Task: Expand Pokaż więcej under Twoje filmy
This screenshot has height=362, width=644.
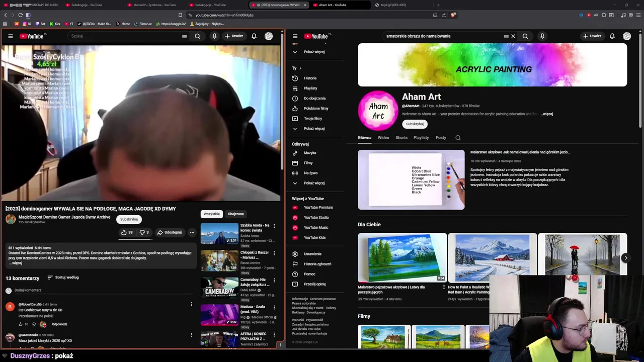Action: pos(314,129)
